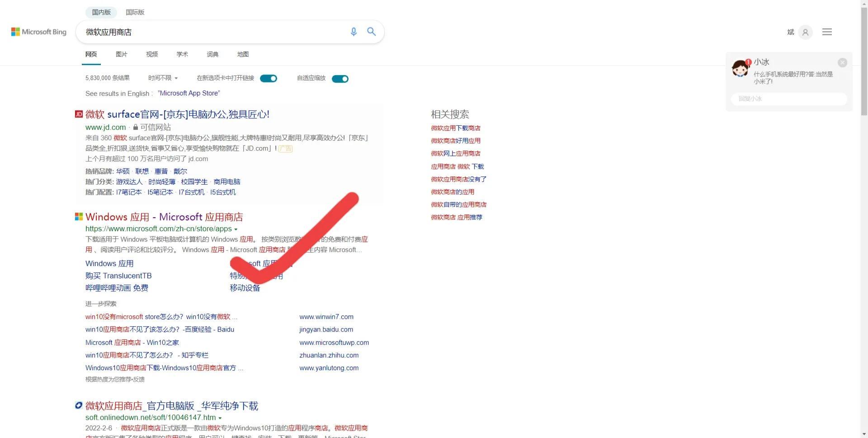Click the 反馈 feedback link
The image size is (868, 438).
139,379
